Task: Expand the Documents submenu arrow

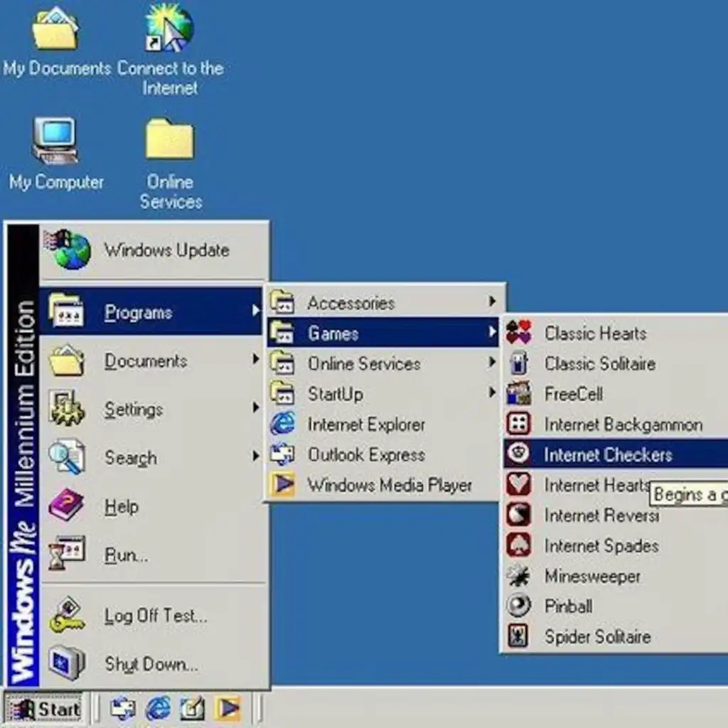Action: [x=255, y=358]
